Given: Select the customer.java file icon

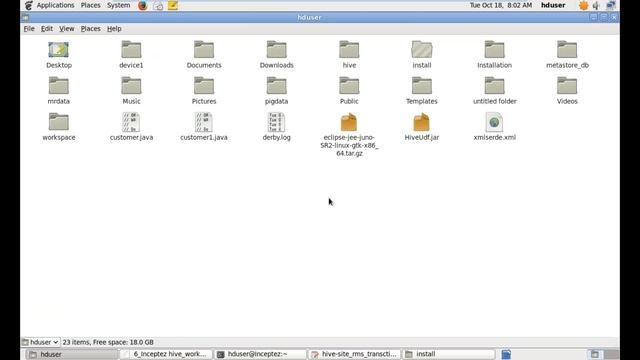Looking at the screenshot, I should (x=131, y=122).
